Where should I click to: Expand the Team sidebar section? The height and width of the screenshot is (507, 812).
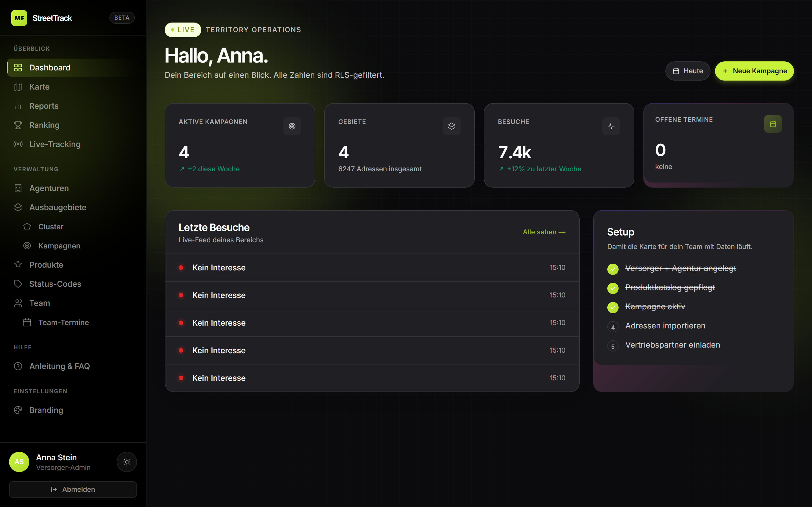[39, 303]
